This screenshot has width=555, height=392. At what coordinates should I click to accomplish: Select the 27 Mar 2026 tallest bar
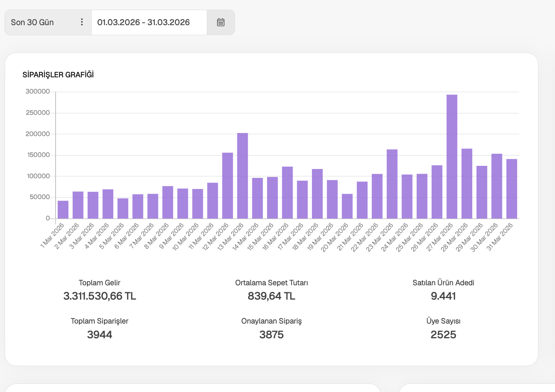(x=452, y=157)
